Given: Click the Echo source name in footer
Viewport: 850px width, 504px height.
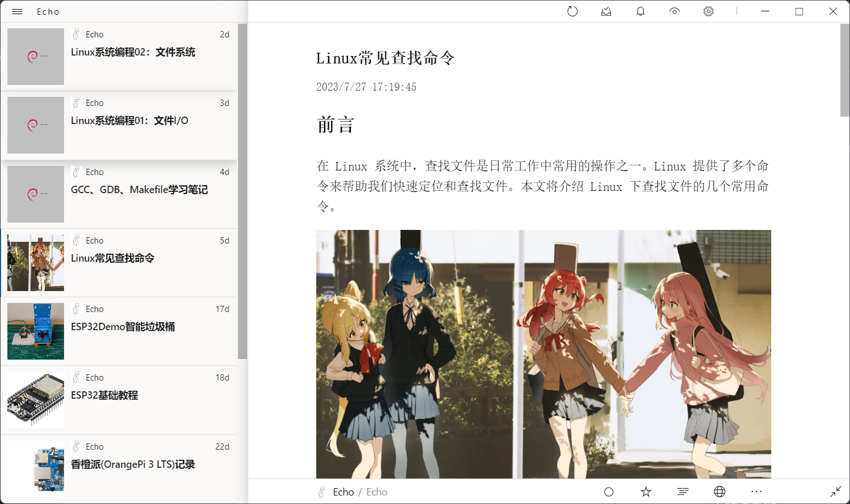Looking at the screenshot, I should point(343,492).
